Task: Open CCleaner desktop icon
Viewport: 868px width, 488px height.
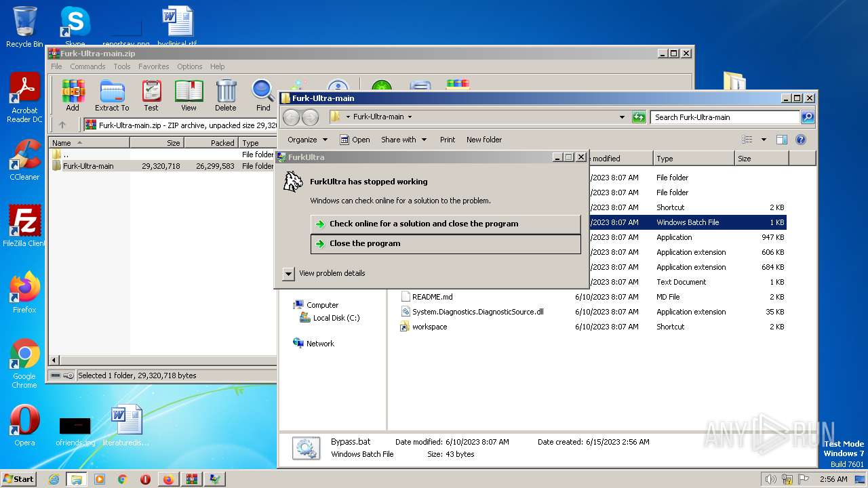Action: pyautogui.click(x=24, y=160)
